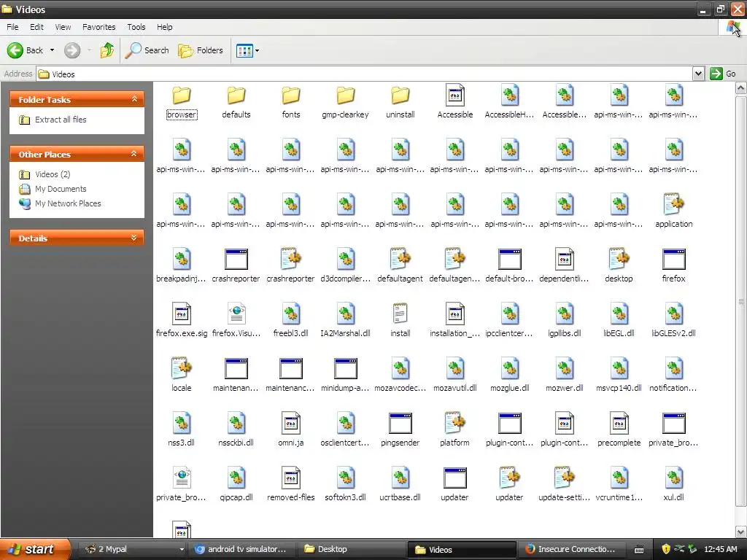Go up one folder level
Screen dimensions: 747x560
107,50
